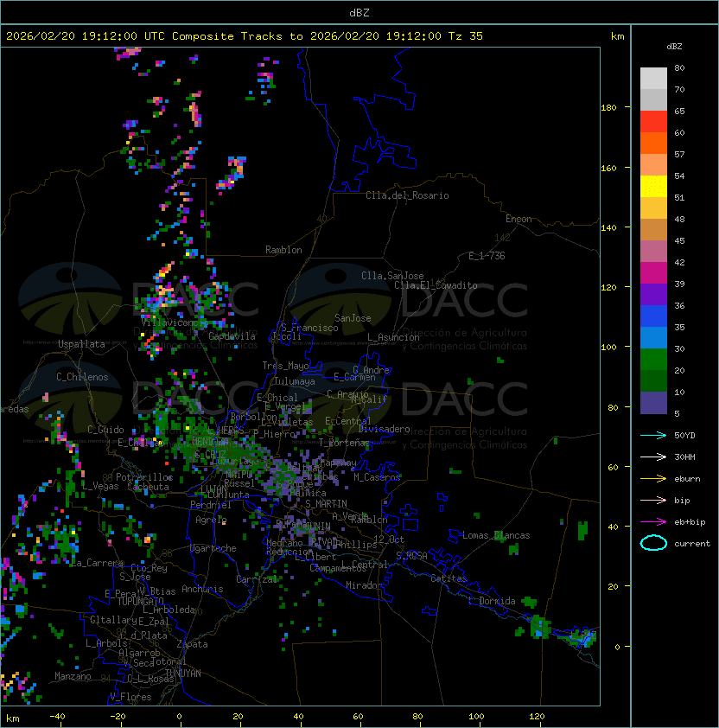Image resolution: width=719 pixels, height=728 pixels.
Task: Click the '45' value on the color scale
Action: click(679, 240)
